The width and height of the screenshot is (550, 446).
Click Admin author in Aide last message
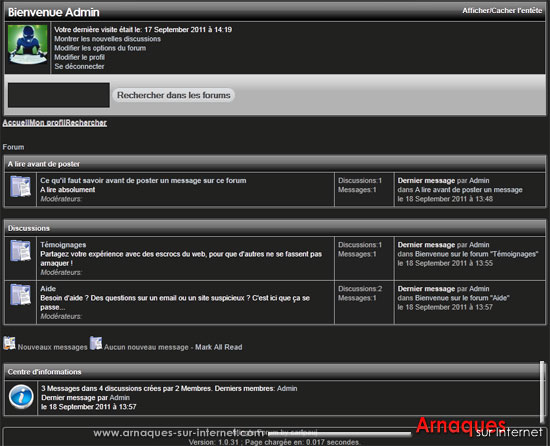[479, 289]
